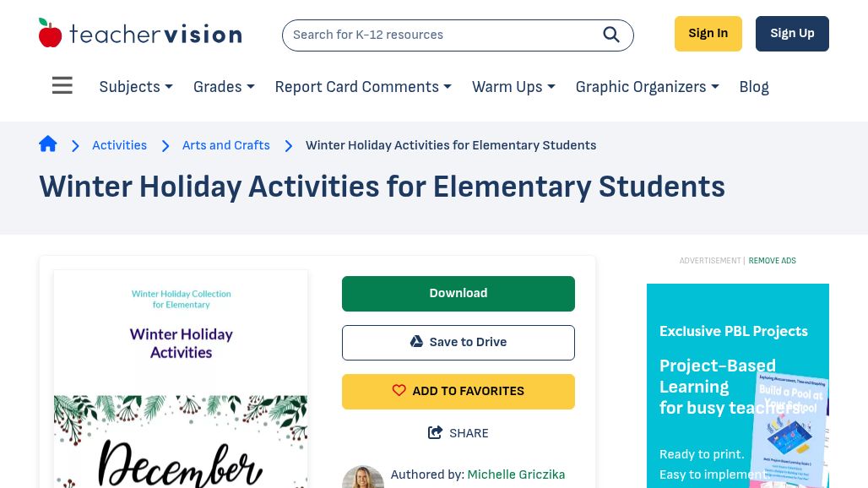Click the heart icon in Add to Favorites
The height and width of the screenshot is (488, 868).
tap(399, 391)
